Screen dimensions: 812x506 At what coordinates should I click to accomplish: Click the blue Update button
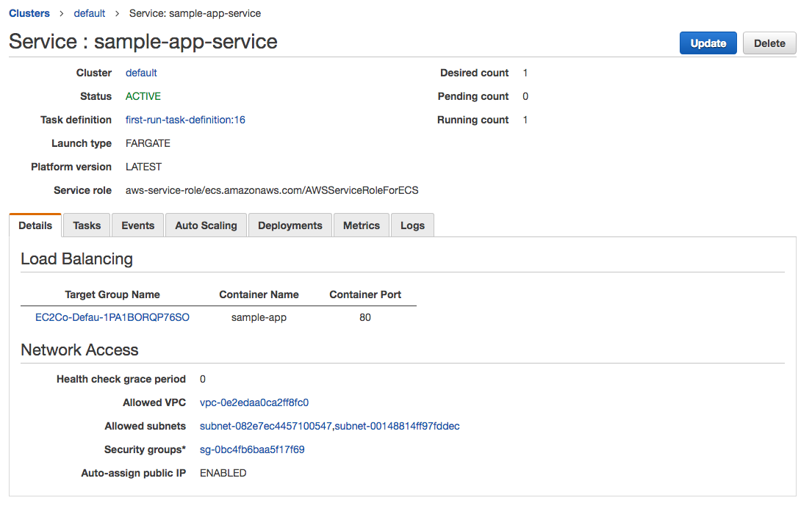click(x=708, y=43)
